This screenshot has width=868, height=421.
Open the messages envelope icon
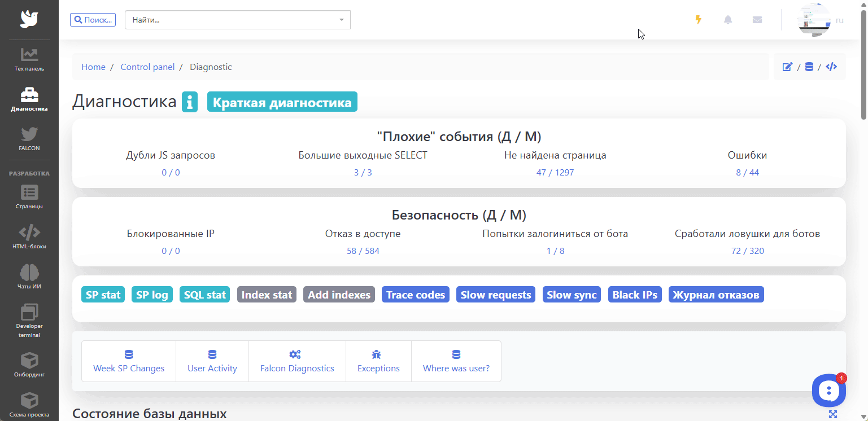point(757,20)
